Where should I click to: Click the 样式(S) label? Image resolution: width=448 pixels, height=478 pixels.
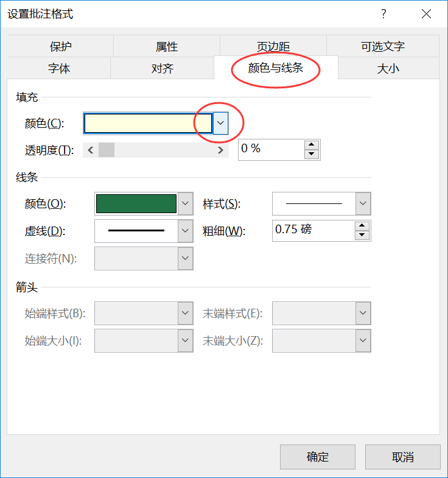tap(222, 204)
